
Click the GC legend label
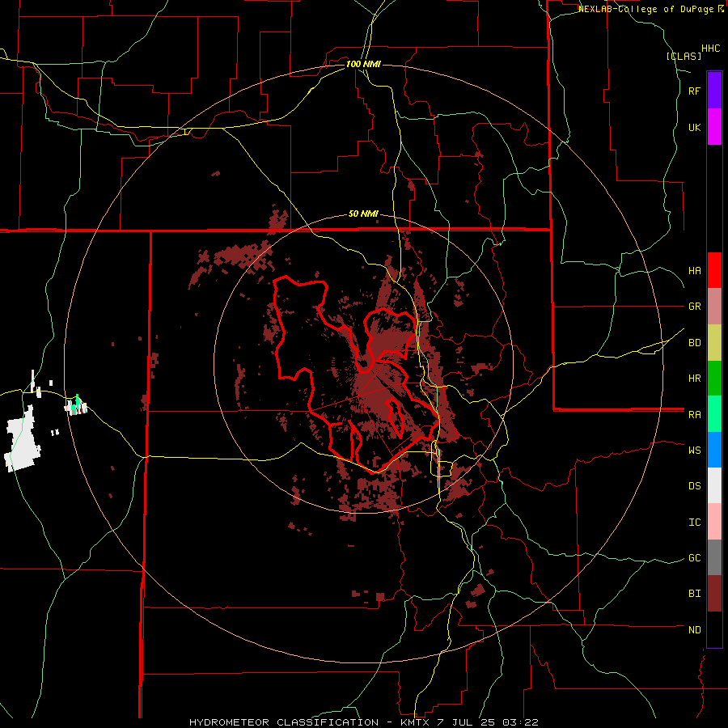click(694, 558)
